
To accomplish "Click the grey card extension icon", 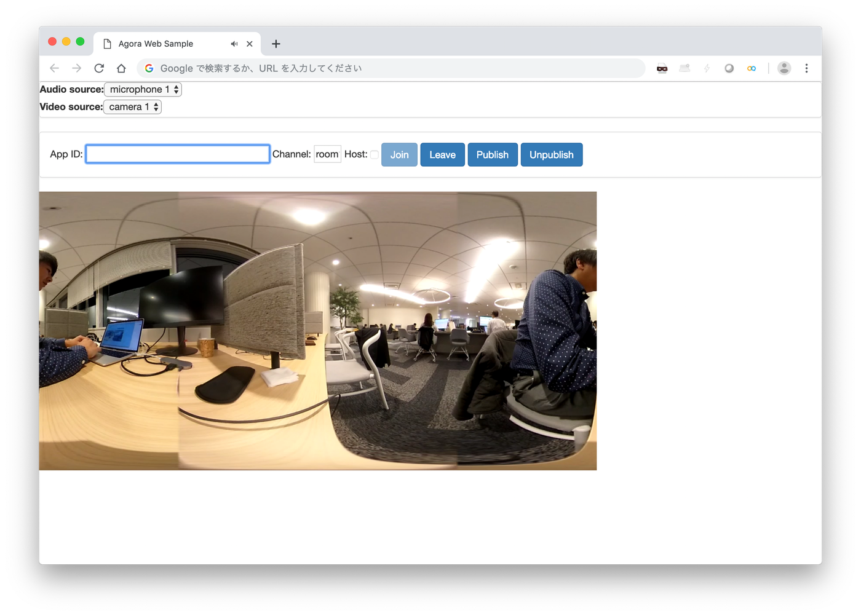I will pos(684,68).
